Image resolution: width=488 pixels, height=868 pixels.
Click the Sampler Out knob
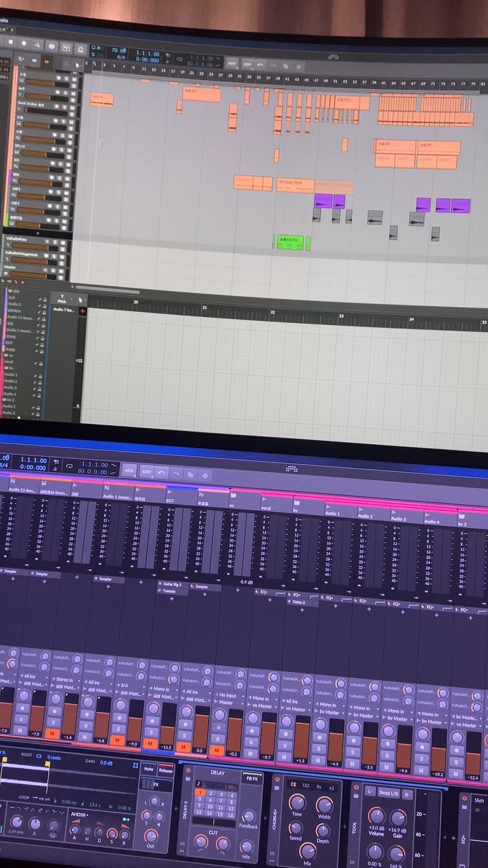click(151, 835)
